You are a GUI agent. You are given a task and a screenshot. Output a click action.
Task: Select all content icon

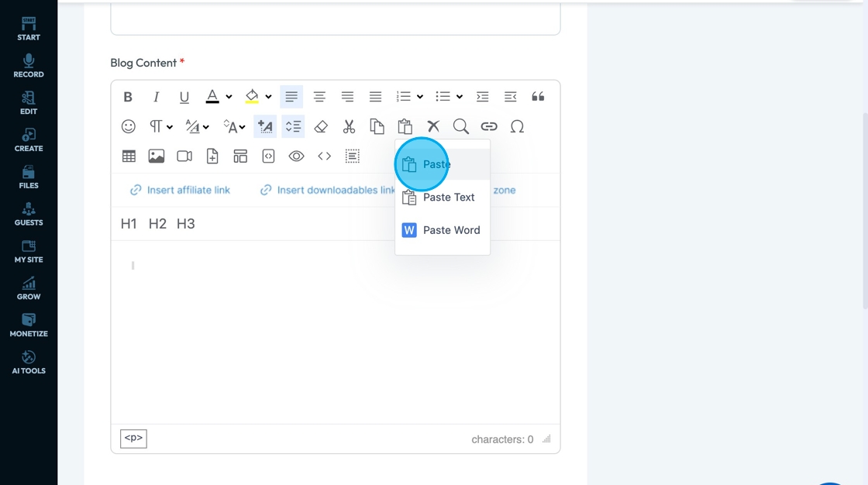353,157
